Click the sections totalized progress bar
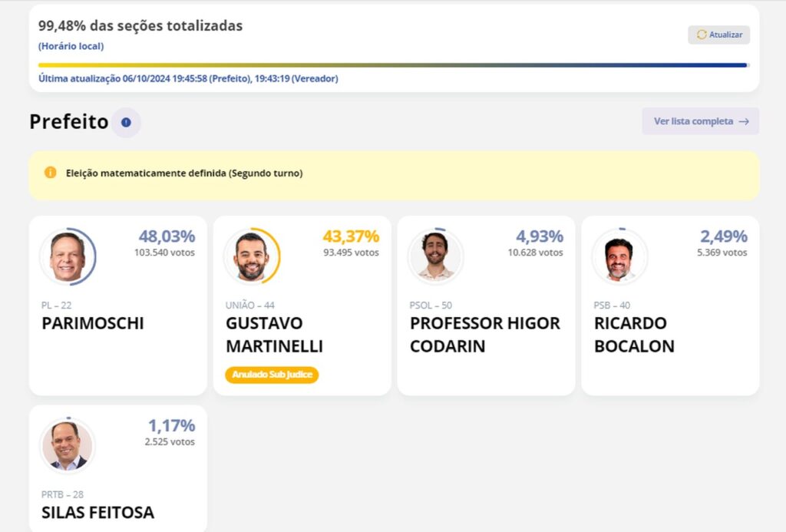The height and width of the screenshot is (532, 786). click(393, 64)
